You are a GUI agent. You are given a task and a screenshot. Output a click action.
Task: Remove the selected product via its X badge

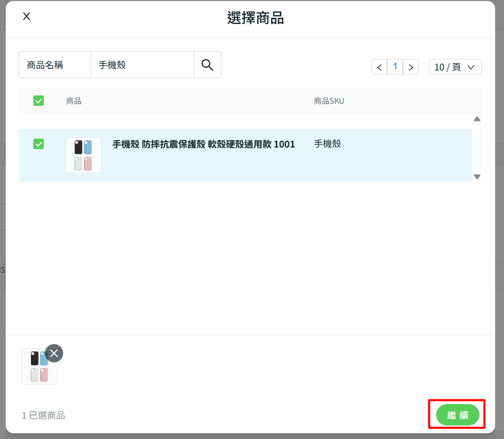(54, 353)
